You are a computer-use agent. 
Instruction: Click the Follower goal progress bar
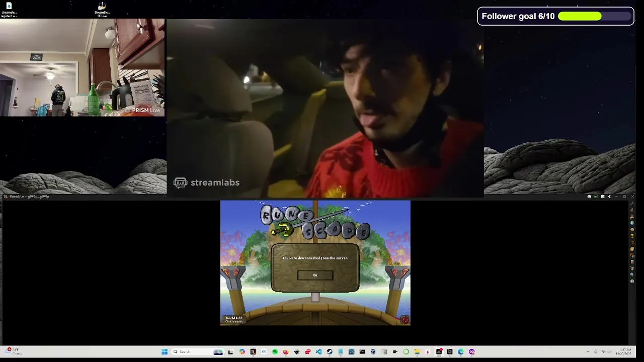tap(594, 16)
